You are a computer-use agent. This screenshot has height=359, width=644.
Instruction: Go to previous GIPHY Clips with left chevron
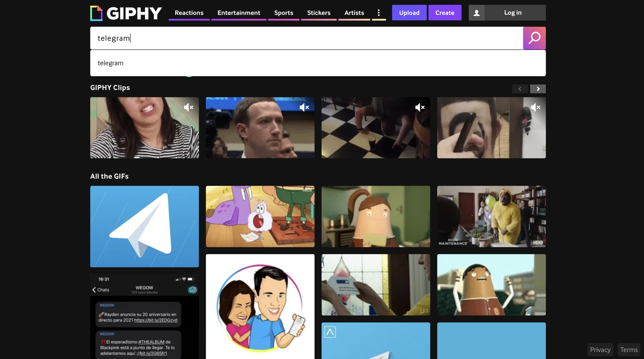[520, 89]
